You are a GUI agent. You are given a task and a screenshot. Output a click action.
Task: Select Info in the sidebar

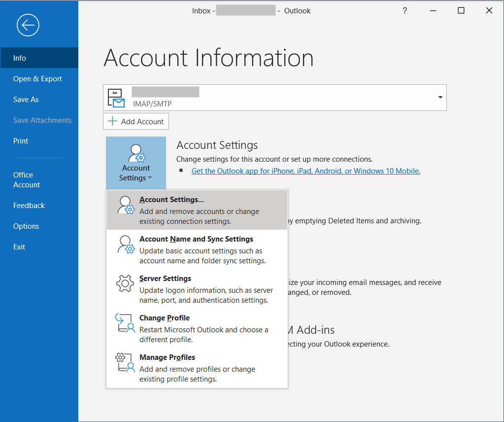coord(39,58)
